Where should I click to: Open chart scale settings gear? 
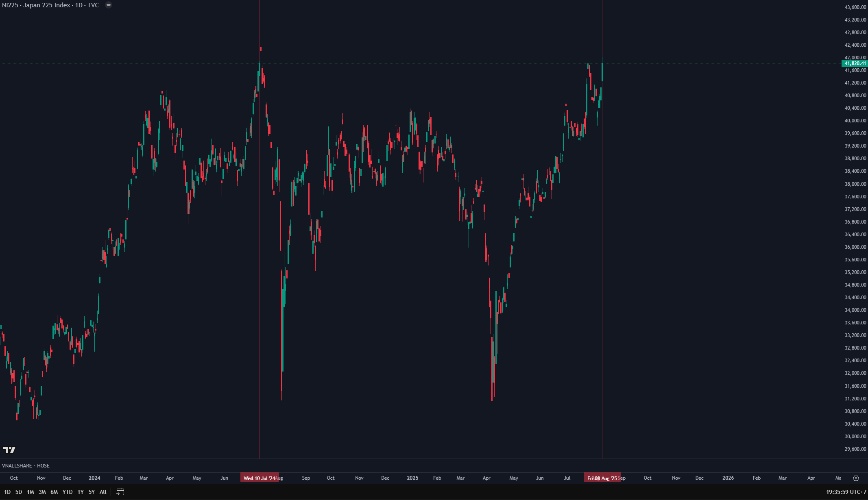(x=856, y=478)
